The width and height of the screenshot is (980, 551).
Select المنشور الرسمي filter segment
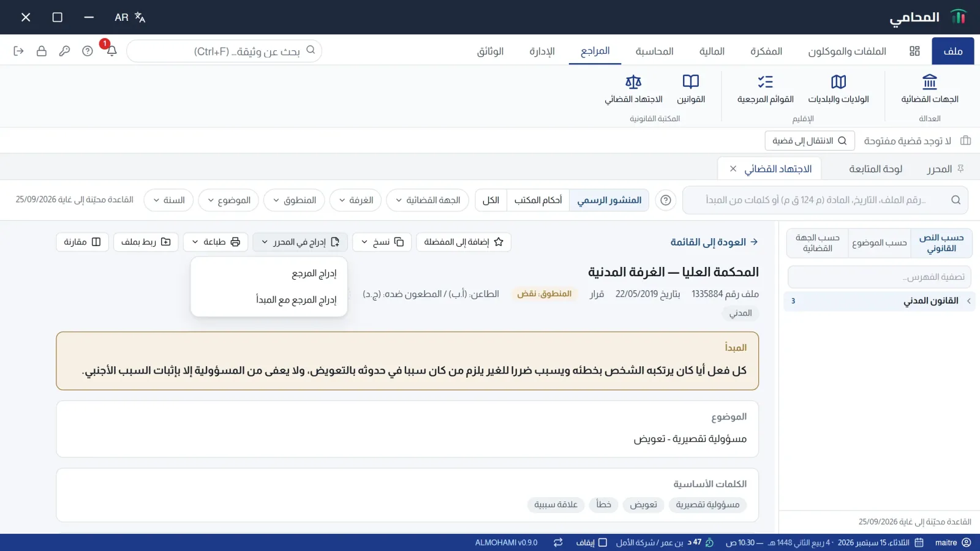[609, 200]
